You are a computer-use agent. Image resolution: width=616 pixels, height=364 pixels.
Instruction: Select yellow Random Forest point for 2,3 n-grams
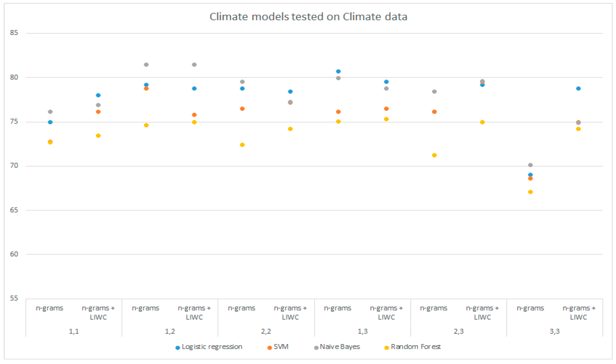(434, 155)
